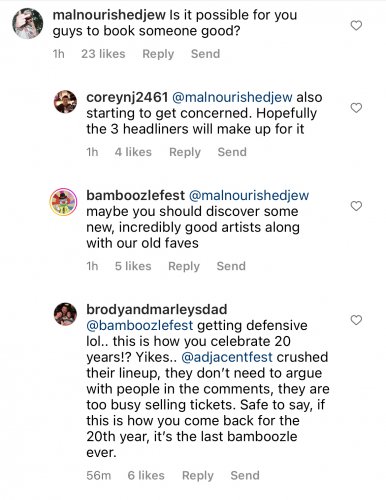Tap heart beside brodyandmarleysdad's comment
This screenshot has width=386, height=500.
pos(356,320)
